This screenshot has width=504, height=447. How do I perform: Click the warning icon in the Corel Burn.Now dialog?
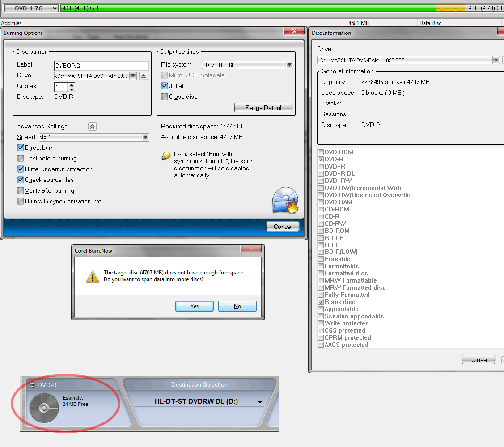(x=93, y=276)
